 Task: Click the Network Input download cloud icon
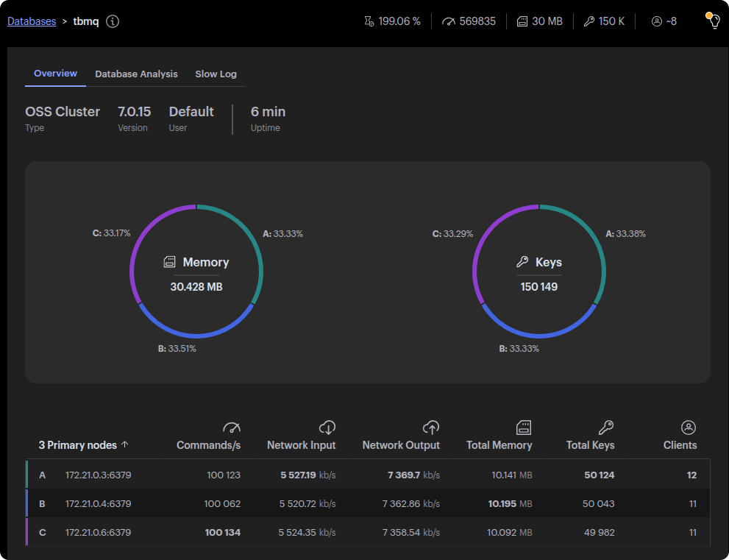327,428
